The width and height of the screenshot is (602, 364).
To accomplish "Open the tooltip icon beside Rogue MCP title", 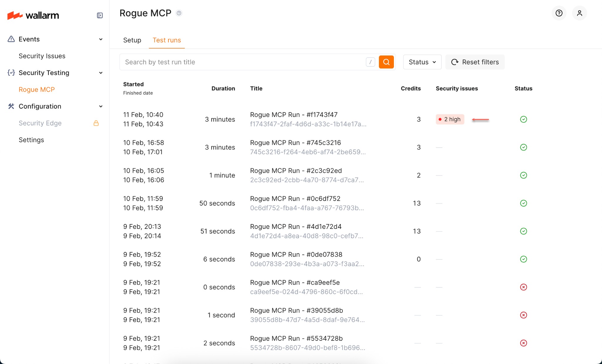I will point(179,13).
